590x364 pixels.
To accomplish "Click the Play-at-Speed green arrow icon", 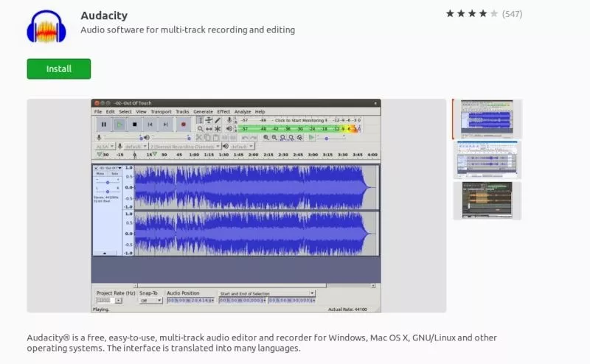I will [x=311, y=138].
